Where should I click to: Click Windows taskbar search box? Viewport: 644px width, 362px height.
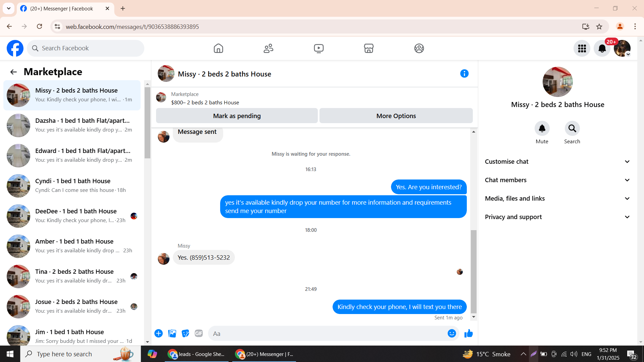[x=81, y=354]
